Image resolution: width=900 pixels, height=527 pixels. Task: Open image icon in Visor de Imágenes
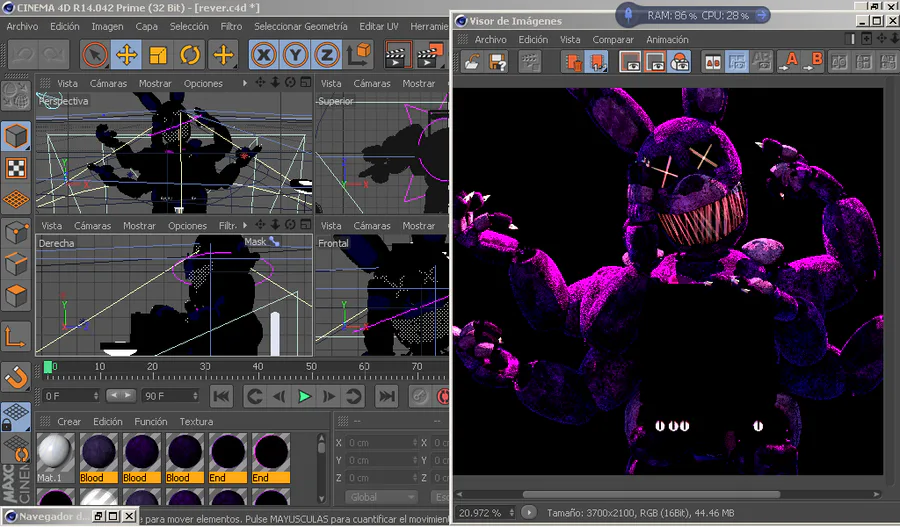tap(472, 62)
